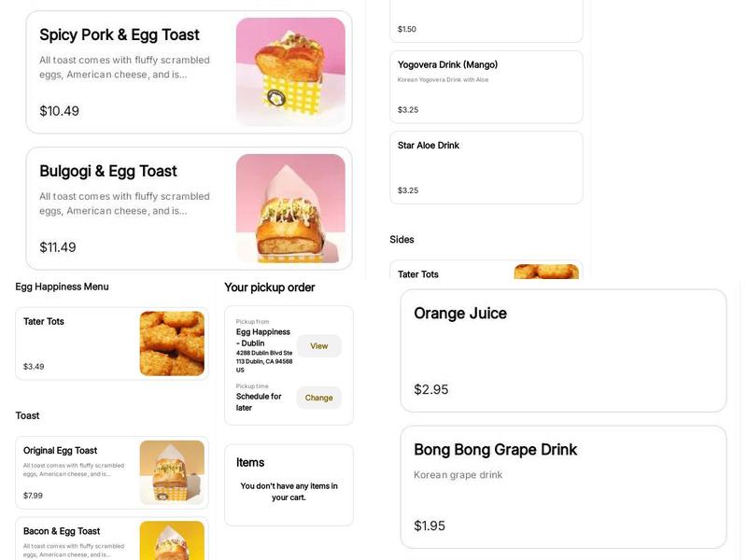Open the Bacon & Egg Toast thumbnail
This screenshot has width=747, height=560.
172,540
